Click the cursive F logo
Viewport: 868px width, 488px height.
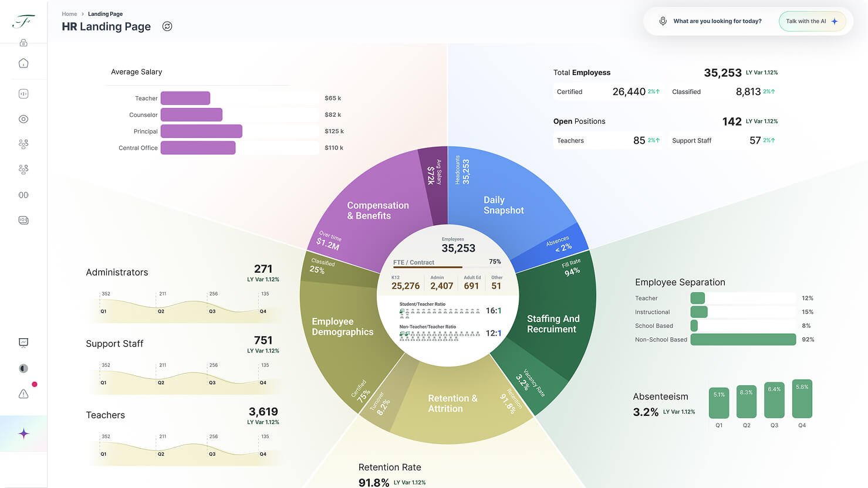point(23,22)
